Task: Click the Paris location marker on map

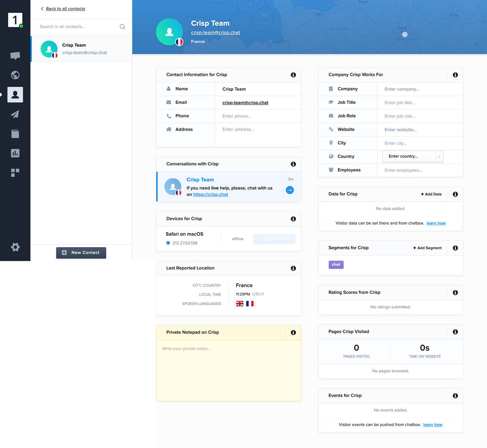Action: 405,34
